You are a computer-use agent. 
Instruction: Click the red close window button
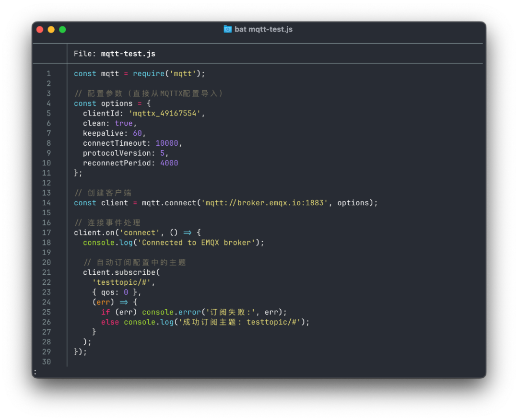[x=40, y=30]
